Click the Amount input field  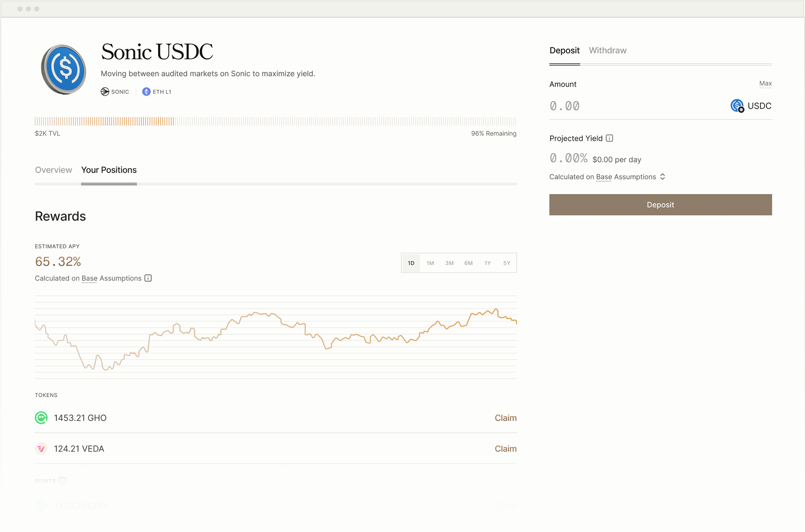click(x=630, y=106)
